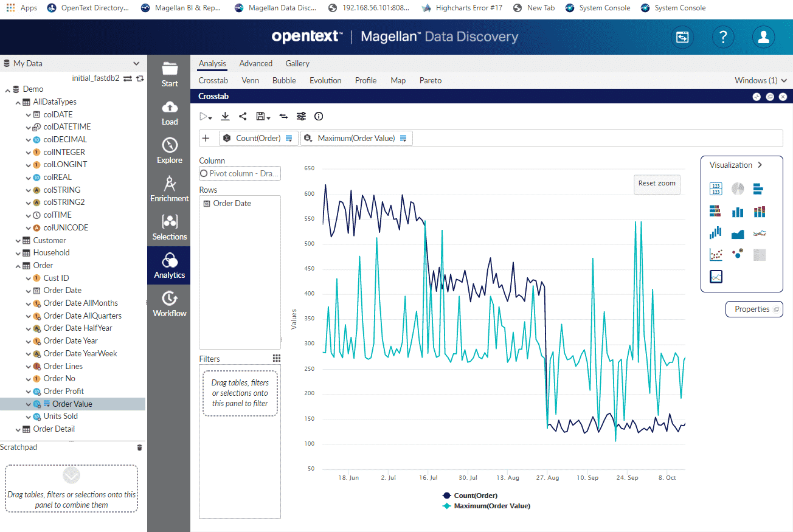
Task: Click the share icon in the Crosstab toolbar
Action: (x=243, y=116)
